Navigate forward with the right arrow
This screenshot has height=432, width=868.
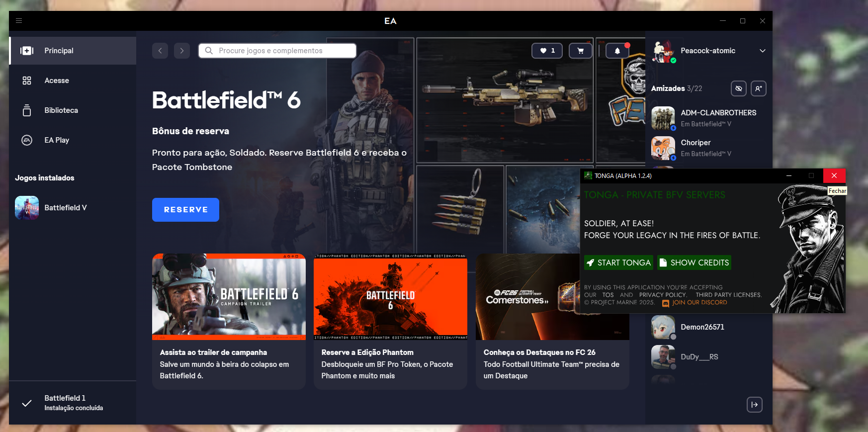(x=182, y=51)
